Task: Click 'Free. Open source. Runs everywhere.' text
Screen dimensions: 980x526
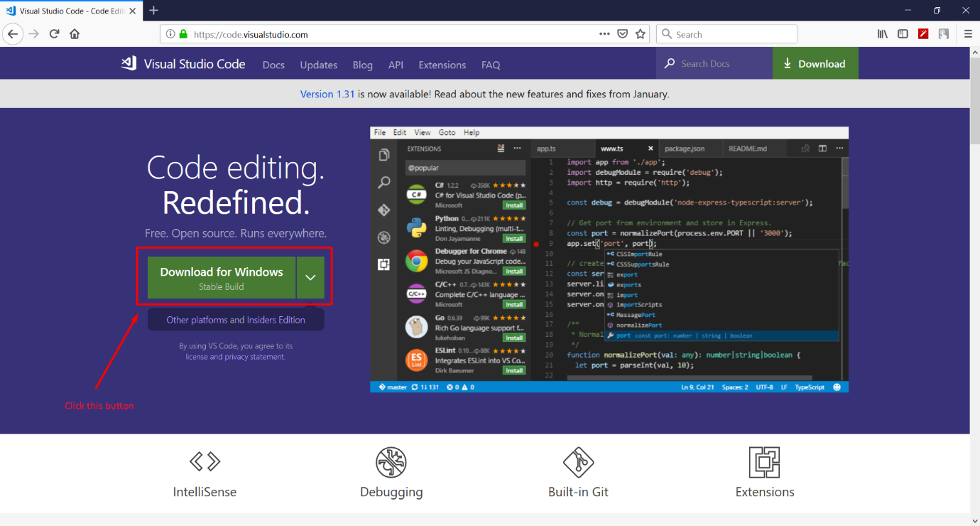Action: click(236, 233)
